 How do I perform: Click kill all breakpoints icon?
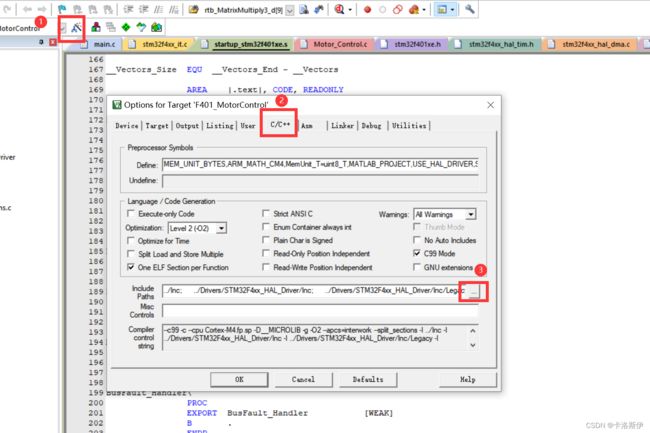414,10
